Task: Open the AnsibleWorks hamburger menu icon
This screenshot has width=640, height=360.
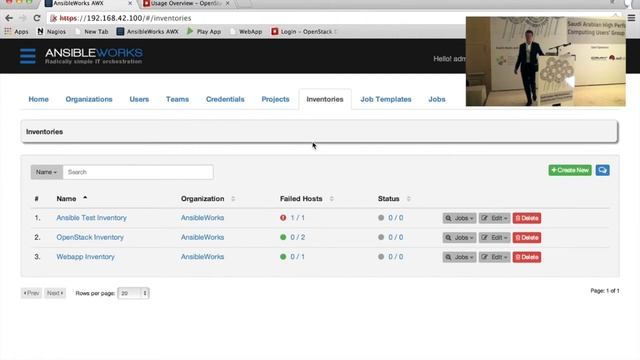Action: click(28, 56)
